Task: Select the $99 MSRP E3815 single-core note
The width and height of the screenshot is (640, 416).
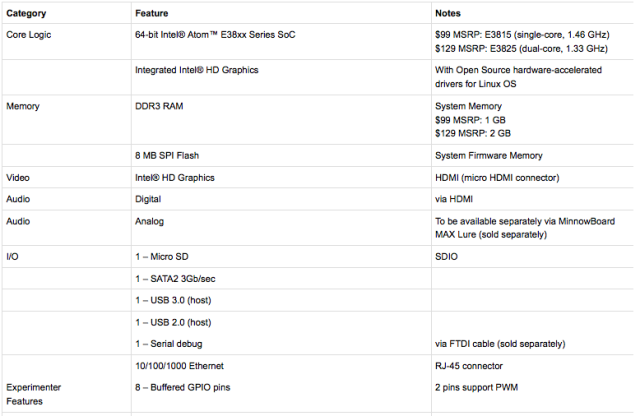Action: (522, 35)
